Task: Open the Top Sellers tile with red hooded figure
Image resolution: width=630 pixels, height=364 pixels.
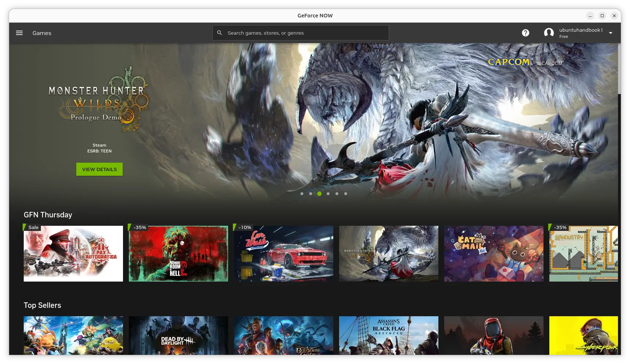Action: tap(494, 336)
